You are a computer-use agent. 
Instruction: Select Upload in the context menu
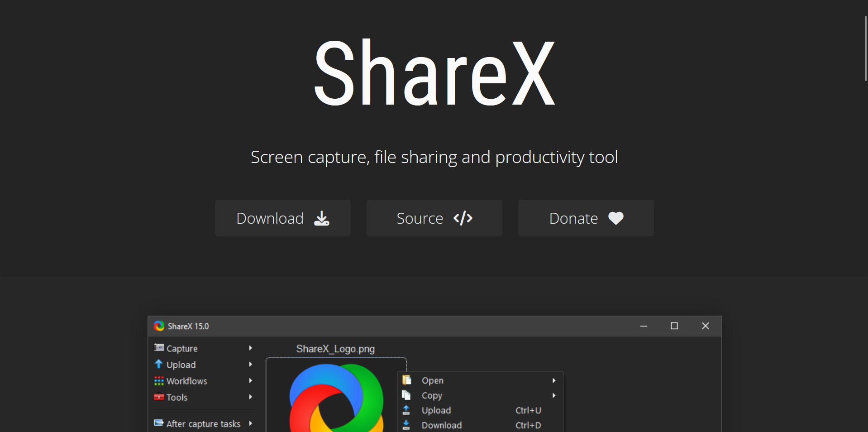click(436, 410)
